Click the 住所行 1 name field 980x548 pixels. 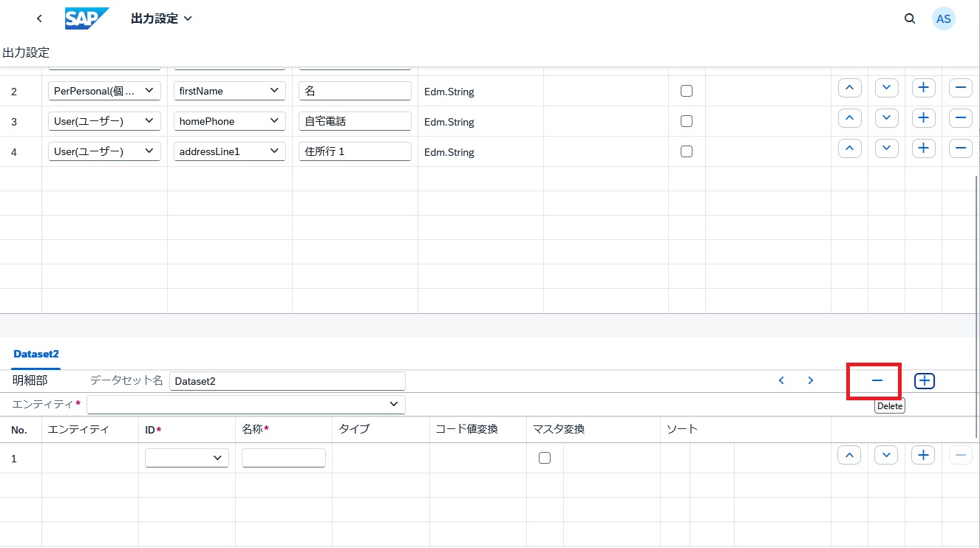355,151
